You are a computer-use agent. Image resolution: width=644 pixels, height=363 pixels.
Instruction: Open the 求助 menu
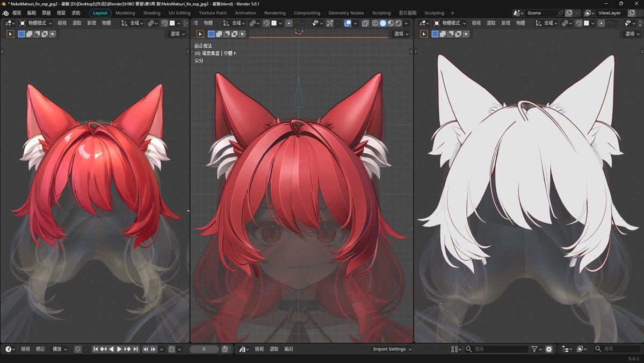click(76, 13)
